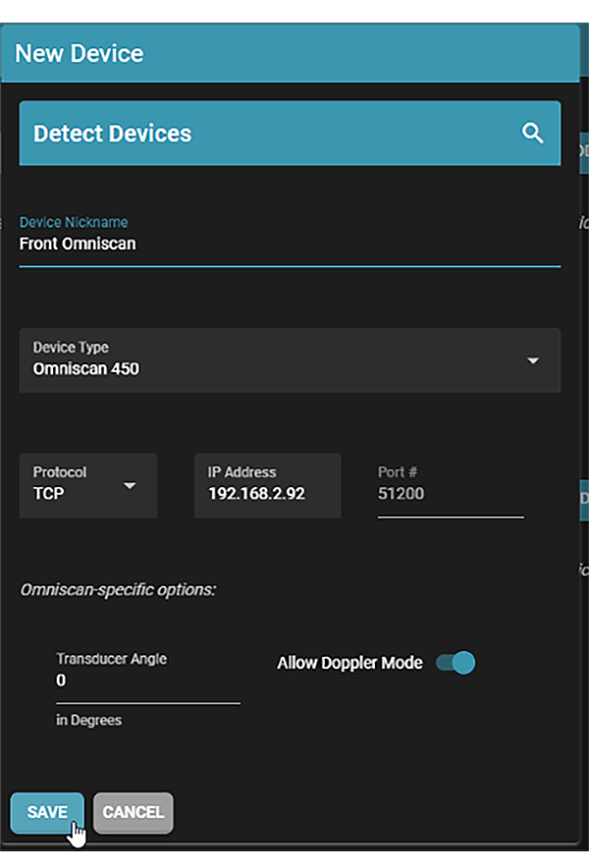Click the Omniscan 450 device type value
Viewport: 589px width, 868px height.
pos(85,368)
